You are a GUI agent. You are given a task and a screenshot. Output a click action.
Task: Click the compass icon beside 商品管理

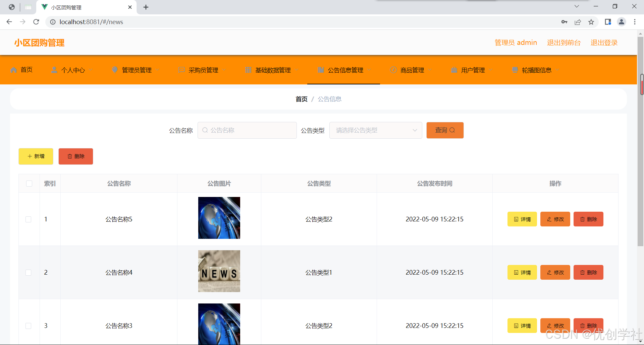click(x=393, y=70)
